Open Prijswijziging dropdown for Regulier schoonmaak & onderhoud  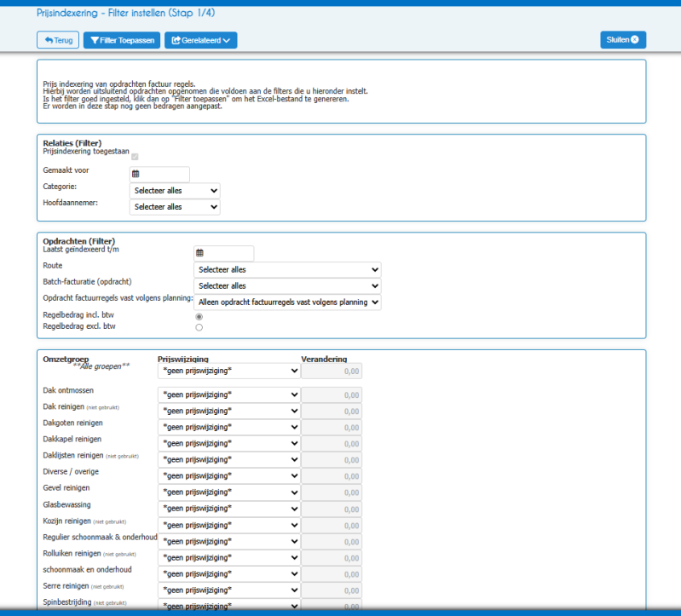point(229,541)
